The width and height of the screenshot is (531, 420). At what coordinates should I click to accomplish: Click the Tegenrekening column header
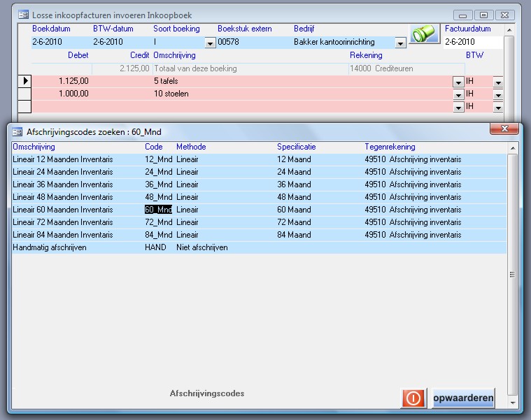pos(390,147)
